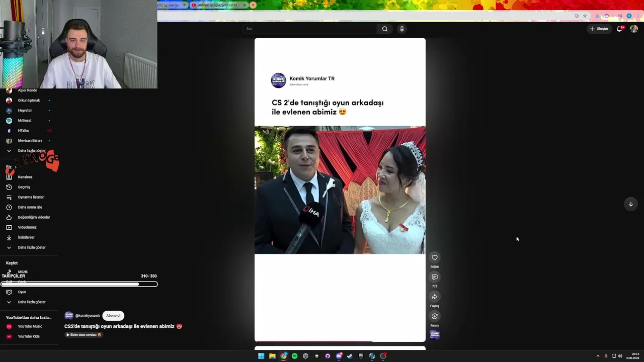
Task: Open YouTube Kids link
Action: pos(28,336)
